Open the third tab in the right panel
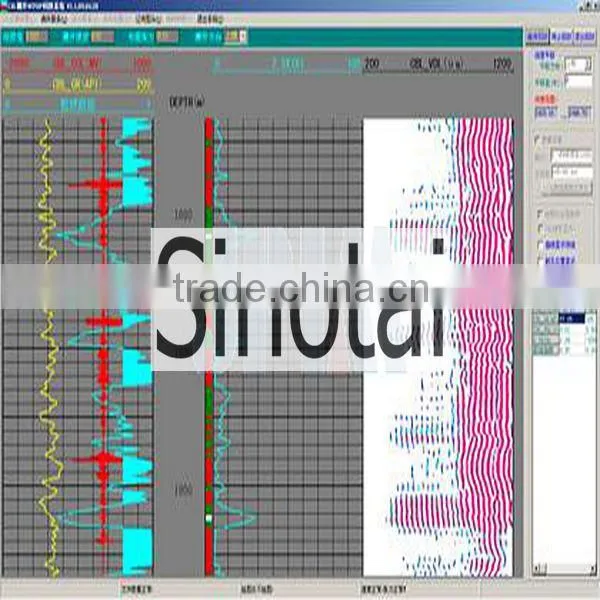 click(584, 37)
